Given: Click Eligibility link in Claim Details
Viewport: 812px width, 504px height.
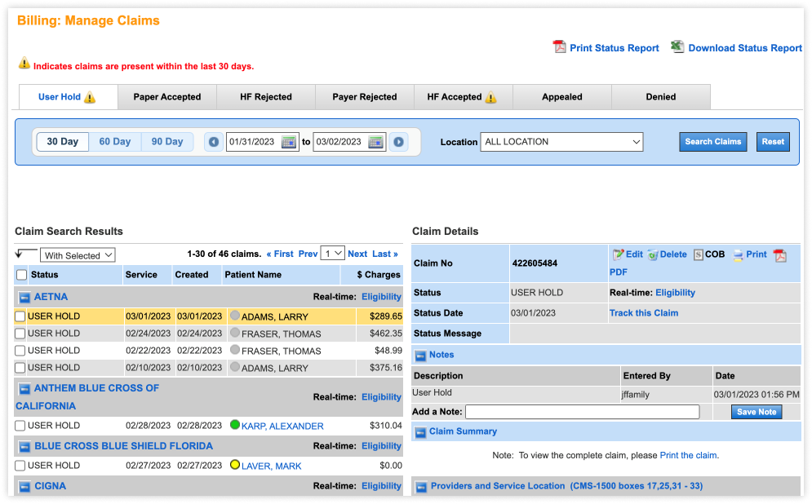Looking at the screenshot, I should 675,293.
